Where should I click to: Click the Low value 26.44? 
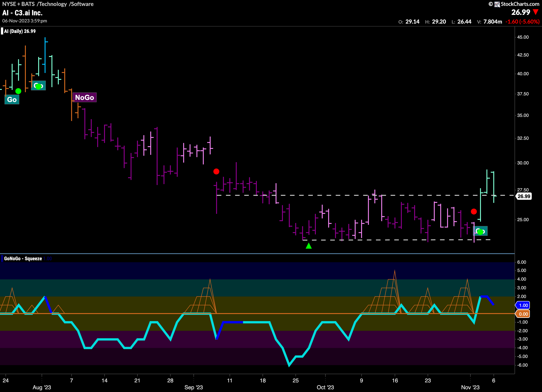click(x=464, y=22)
